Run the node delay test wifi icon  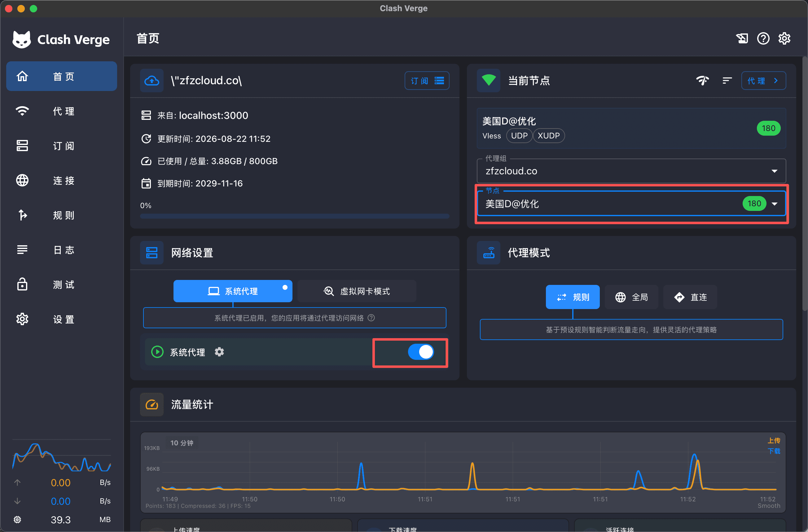click(702, 81)
